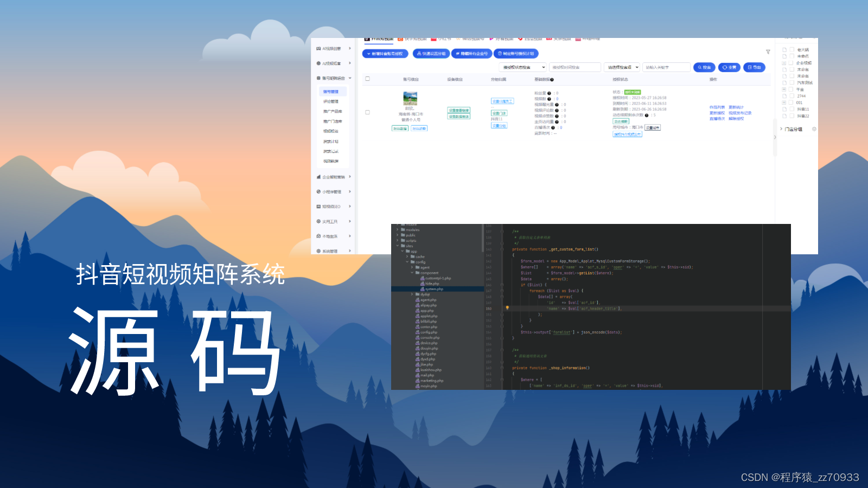Click the 快速设置分组 button

pos(431,54)
